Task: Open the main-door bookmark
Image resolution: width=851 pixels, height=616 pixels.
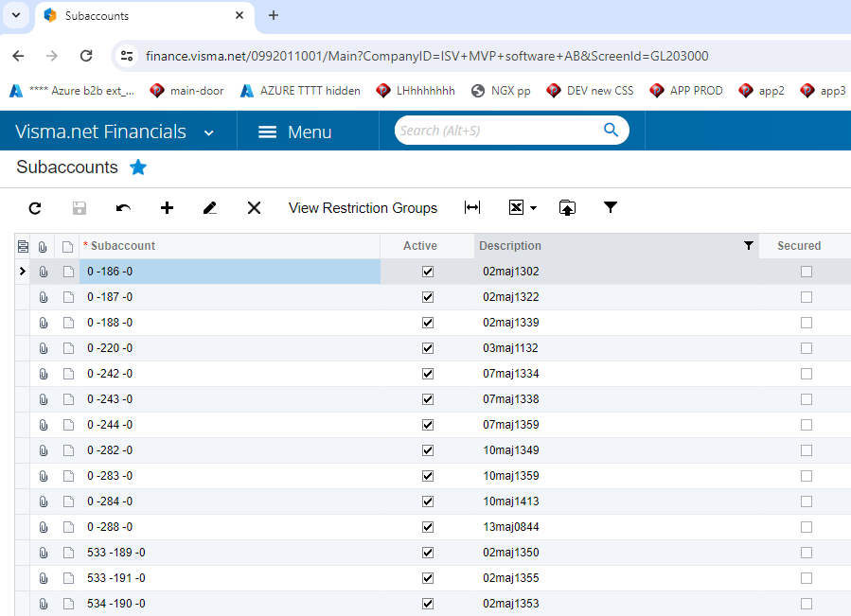Action: coord(187,91)
